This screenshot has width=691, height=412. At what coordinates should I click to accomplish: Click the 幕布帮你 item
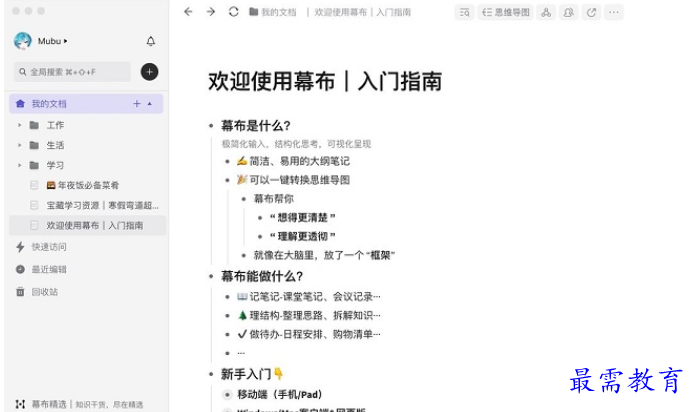pyautogui.click(x=273, y=199)
